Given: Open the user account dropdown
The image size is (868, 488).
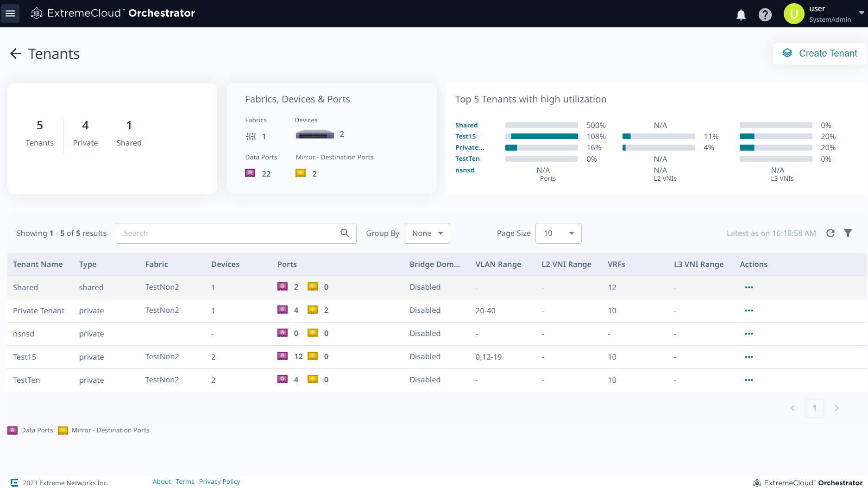Looking at the screenshot, I should coord(861,13).
